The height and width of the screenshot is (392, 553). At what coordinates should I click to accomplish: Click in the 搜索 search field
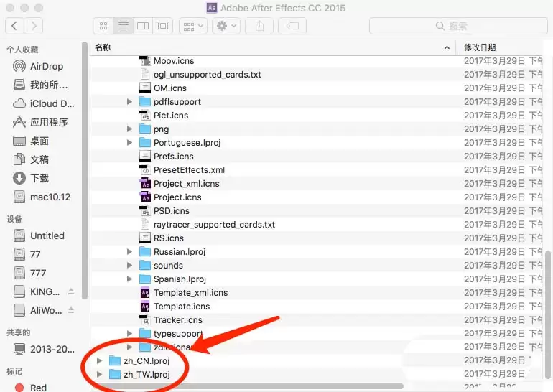tap(457, 26)
